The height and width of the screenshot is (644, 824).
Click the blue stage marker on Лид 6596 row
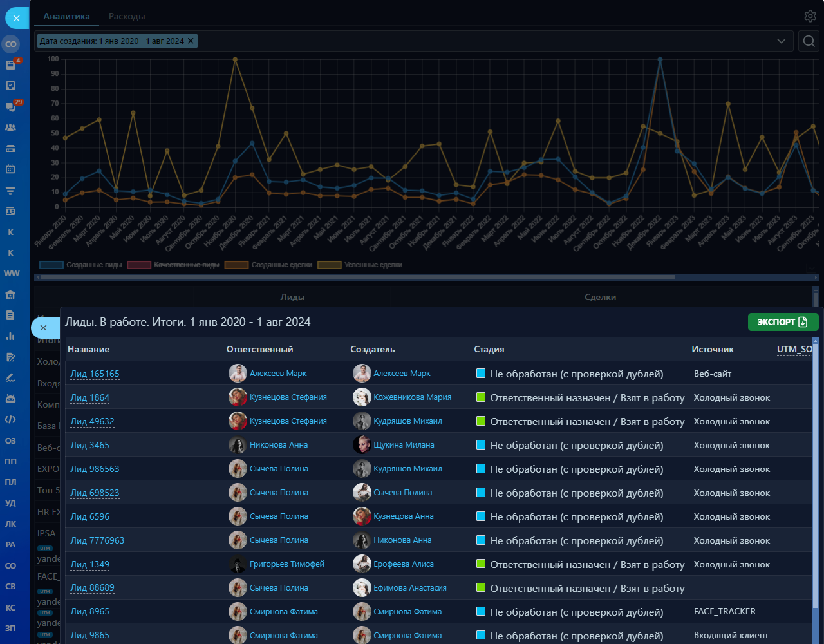tap(480, 516)
